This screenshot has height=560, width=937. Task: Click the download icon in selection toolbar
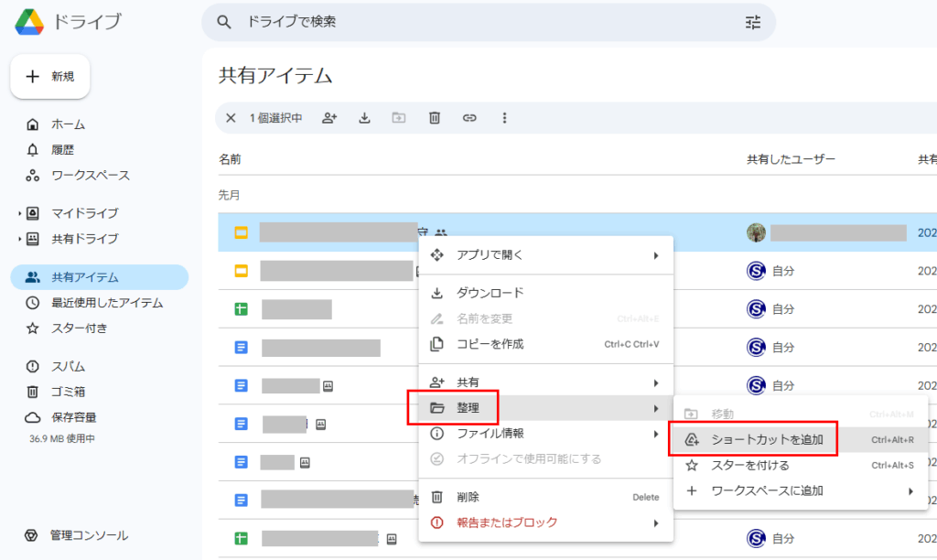click(364, 118)
